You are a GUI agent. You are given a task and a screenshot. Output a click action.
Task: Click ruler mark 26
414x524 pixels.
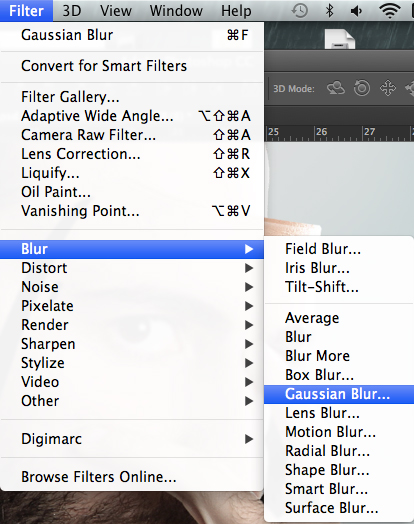[321, 132]
